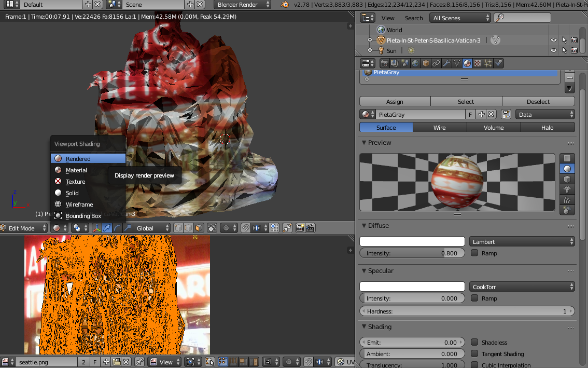Screen dimensions: 588x368
Task: Open the Particles properties tab
Action: (488, 63)
